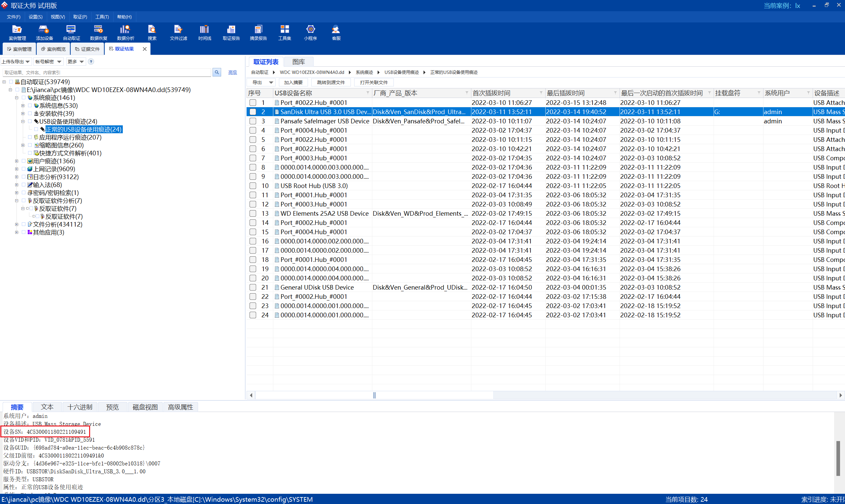The width and height of the screenshot is (845, 504).
Task: Click the magnifier search button
Action: pos(217,72)
